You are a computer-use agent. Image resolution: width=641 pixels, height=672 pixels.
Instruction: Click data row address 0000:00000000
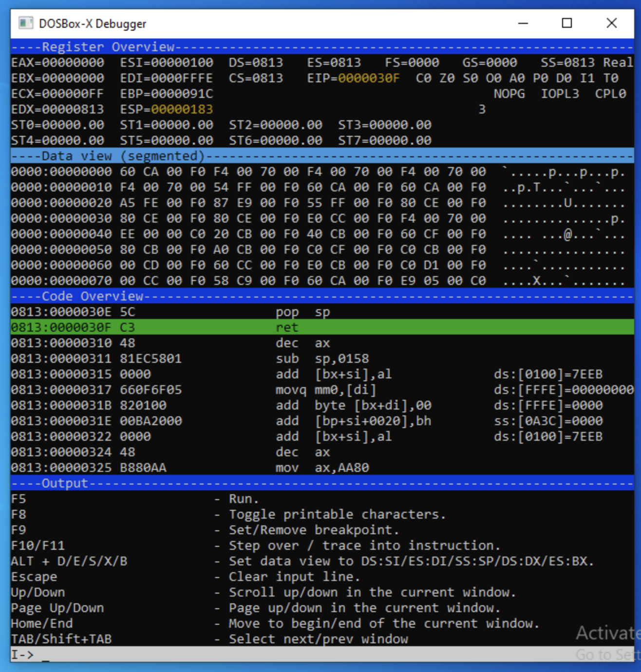[x=61, y=171]
